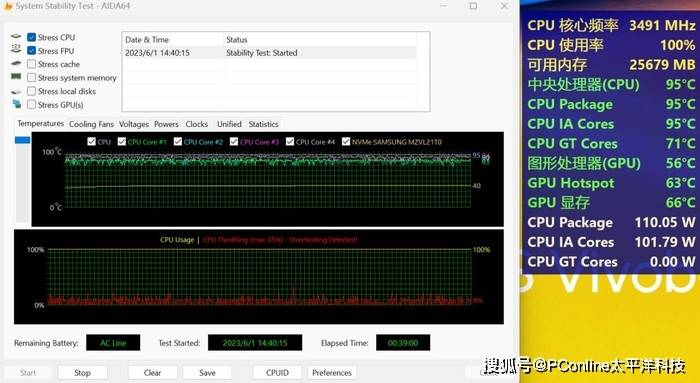Click the disk drive icon beside Stress local disks
The height and width of the screenshot is (383, 700).
tap(16, 92)
